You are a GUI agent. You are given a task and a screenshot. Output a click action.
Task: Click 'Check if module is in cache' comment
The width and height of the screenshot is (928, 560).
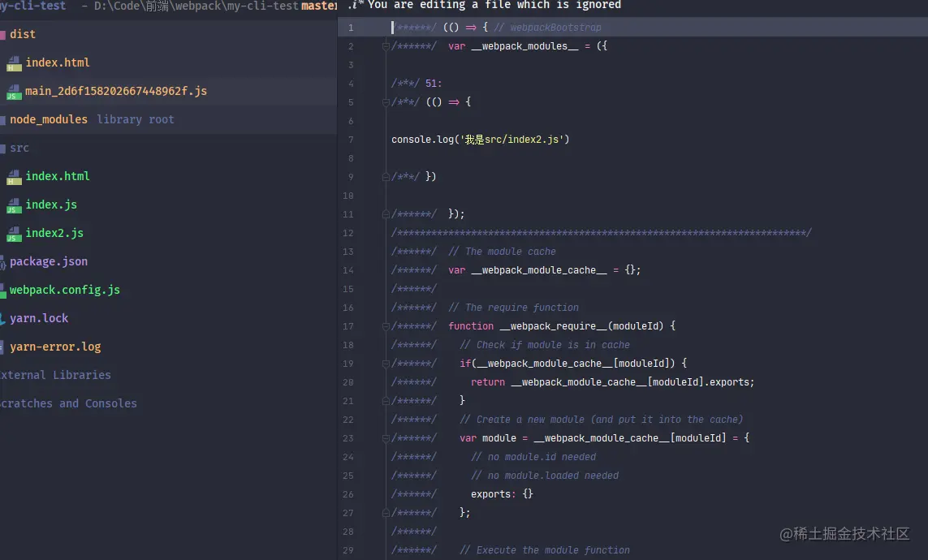tap(545, 345)
